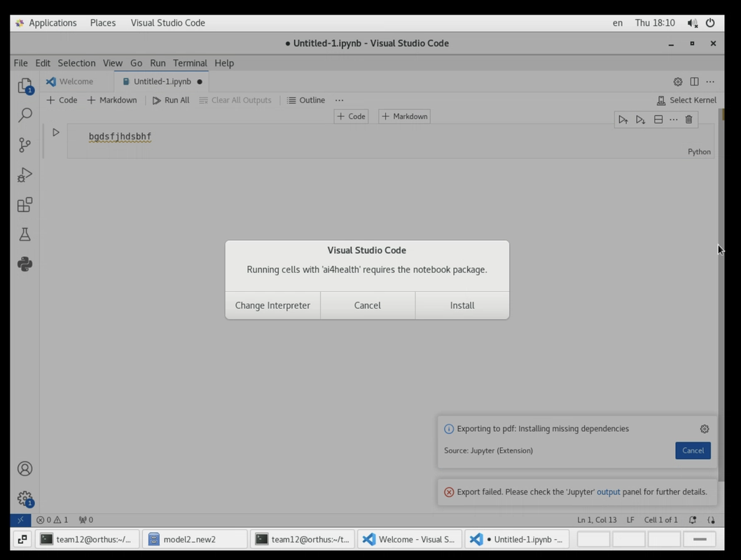This screenshot has height=560, width=741.
Task: Open editor More Actions ellipsis
Action: coord(709,82)
